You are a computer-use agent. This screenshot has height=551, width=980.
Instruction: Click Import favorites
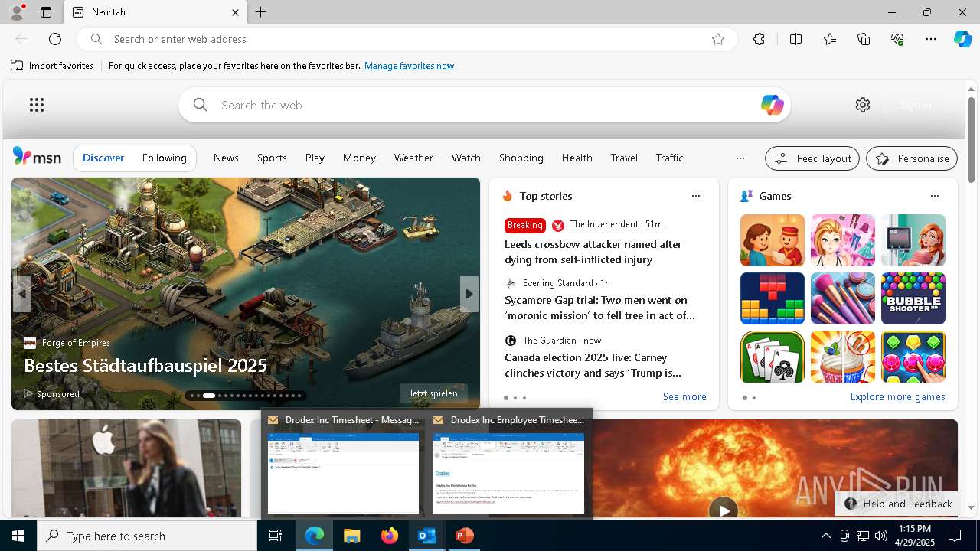point(52,66)
